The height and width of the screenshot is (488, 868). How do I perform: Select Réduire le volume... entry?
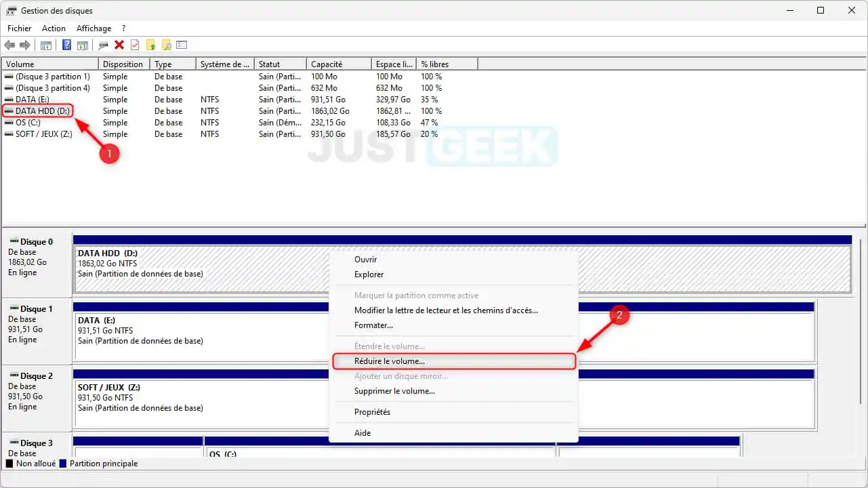[x=453, y=361]
